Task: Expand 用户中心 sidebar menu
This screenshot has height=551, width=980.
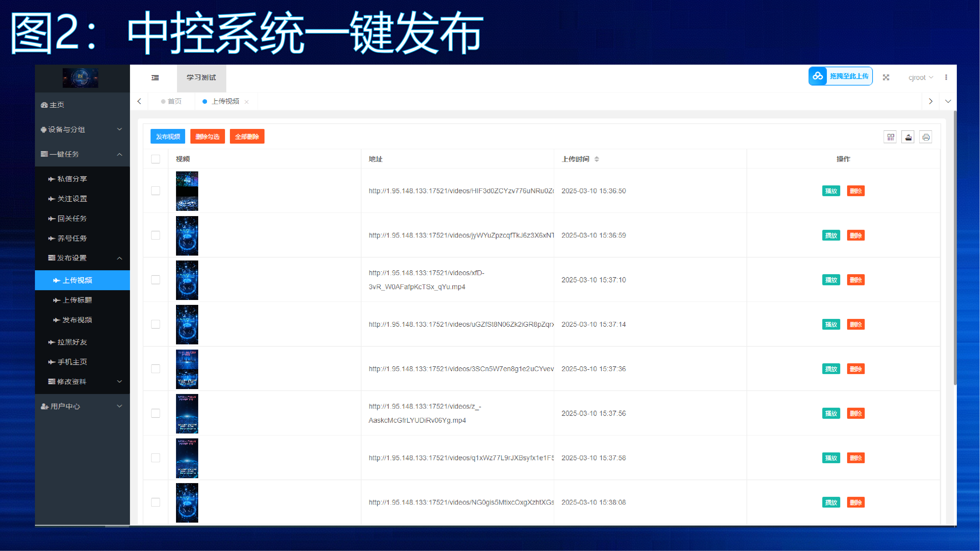Action: point(83,406)
